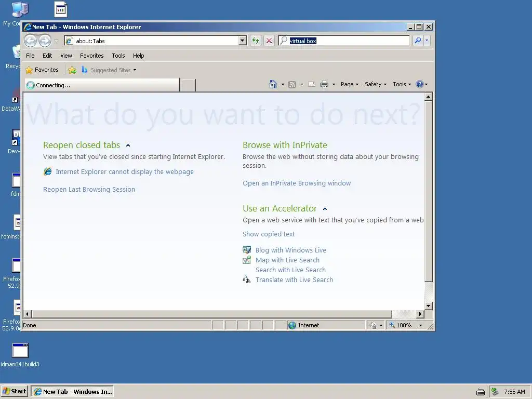Viewport: 532px width, 399px height.
Task: Click the RSS Feeds icon
Action: pos(292,85)
